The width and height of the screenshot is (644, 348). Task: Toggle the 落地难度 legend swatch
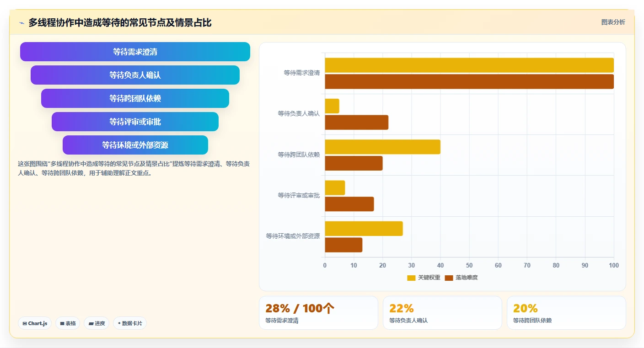pos(449,278)
